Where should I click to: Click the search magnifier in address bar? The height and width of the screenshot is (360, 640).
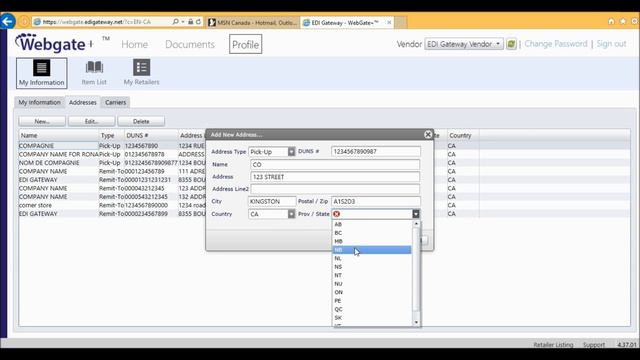click(176, 22)
